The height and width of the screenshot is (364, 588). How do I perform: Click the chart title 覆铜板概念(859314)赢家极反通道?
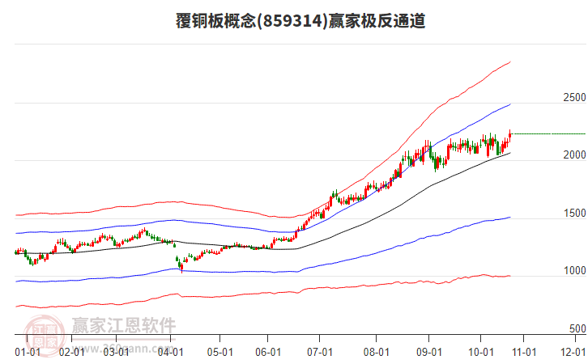tap(300, 21)
